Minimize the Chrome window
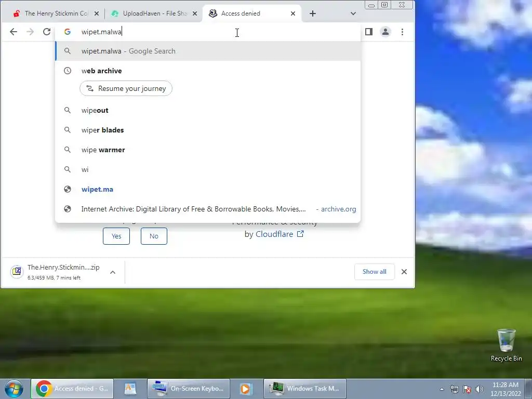Screen dimensions: 532x399 [371, 5]
